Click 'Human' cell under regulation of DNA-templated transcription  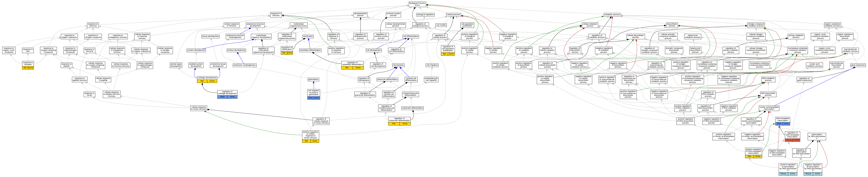[788, 140]
